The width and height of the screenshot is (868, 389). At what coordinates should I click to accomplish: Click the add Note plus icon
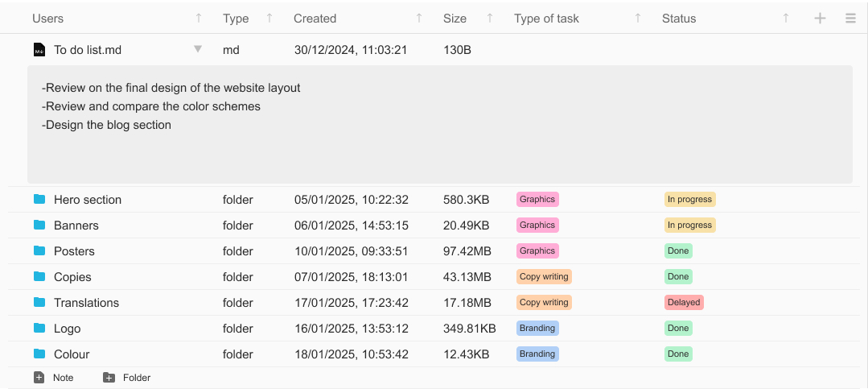point(39,378)
